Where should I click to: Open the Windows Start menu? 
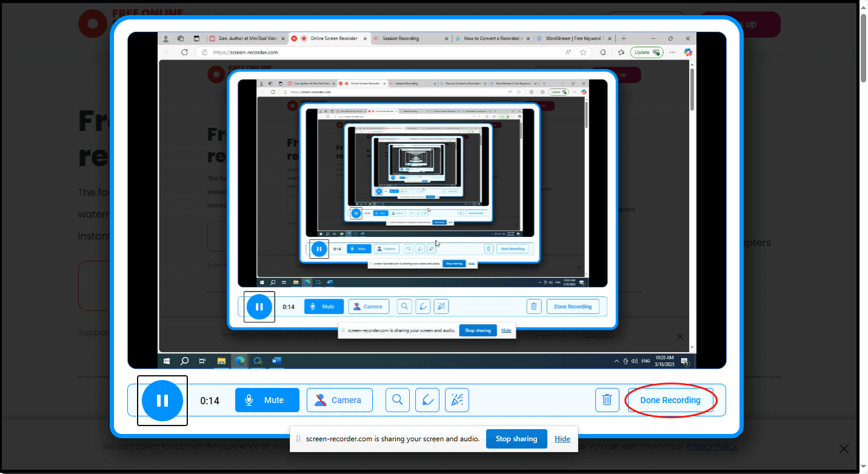[166, 361]
